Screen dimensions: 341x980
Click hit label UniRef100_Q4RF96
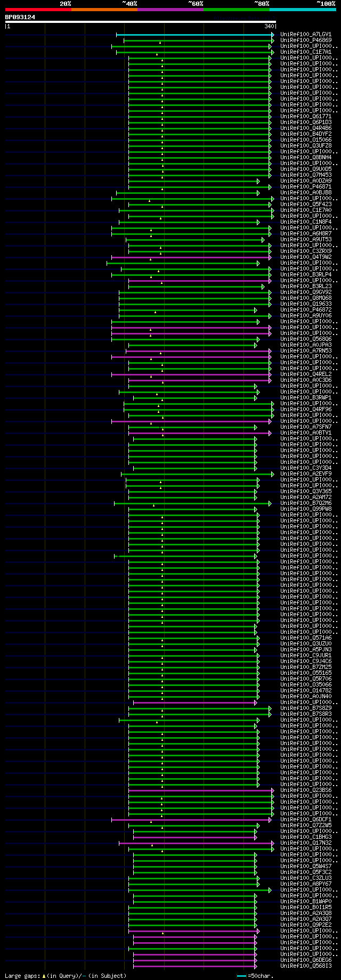(x=306, y=410)
